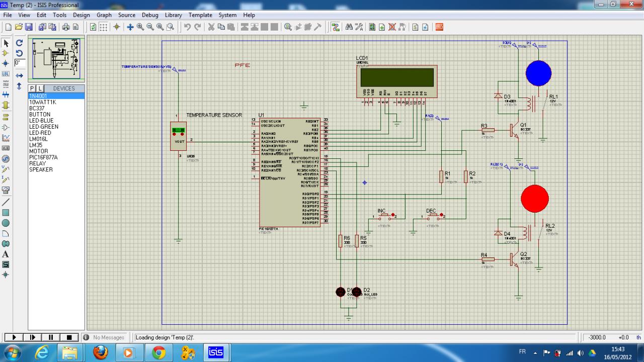Open Firefox from the Windows taskbar

(100, 352)
